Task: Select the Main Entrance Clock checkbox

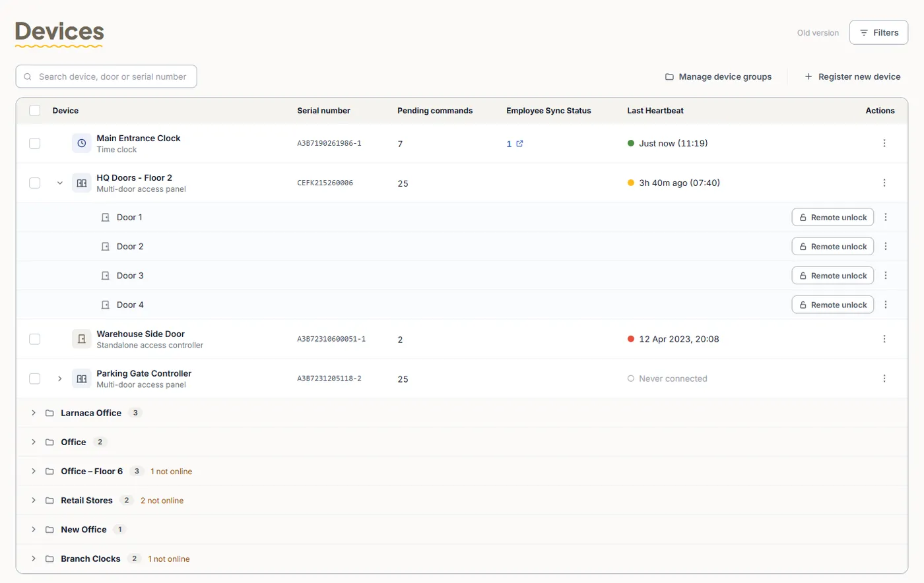Action: click(35, 143)
